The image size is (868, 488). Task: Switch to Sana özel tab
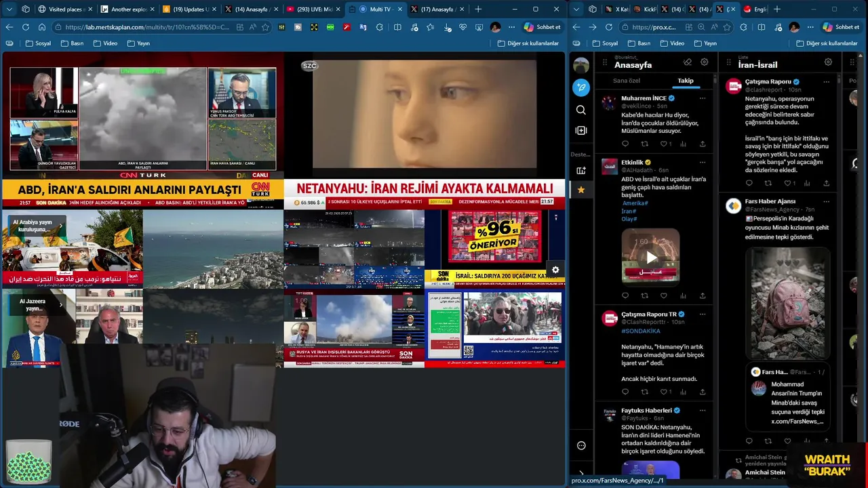tap(627, 81)
